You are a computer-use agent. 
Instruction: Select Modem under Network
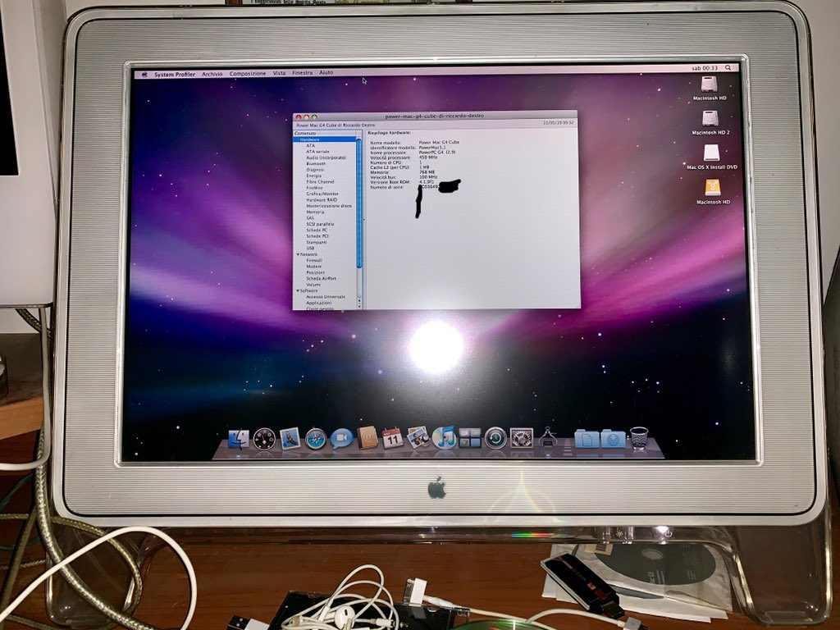(314, 267)
